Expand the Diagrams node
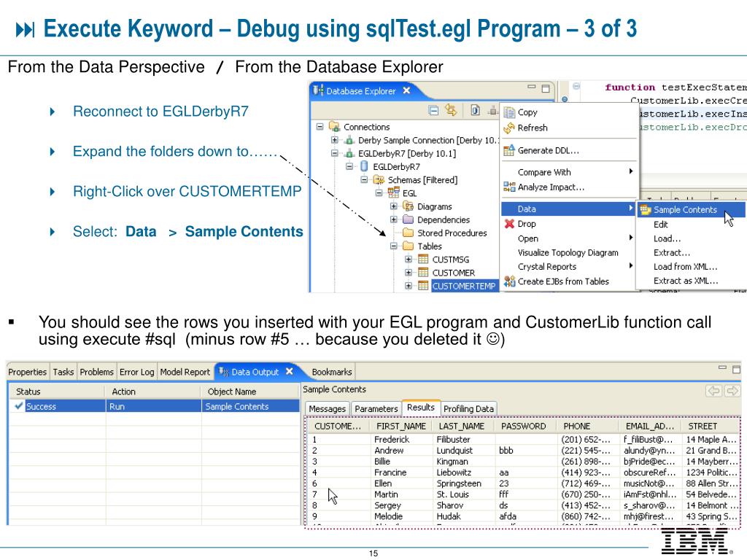This screenshot has height=560, width=747. click(x=393, y=206)
